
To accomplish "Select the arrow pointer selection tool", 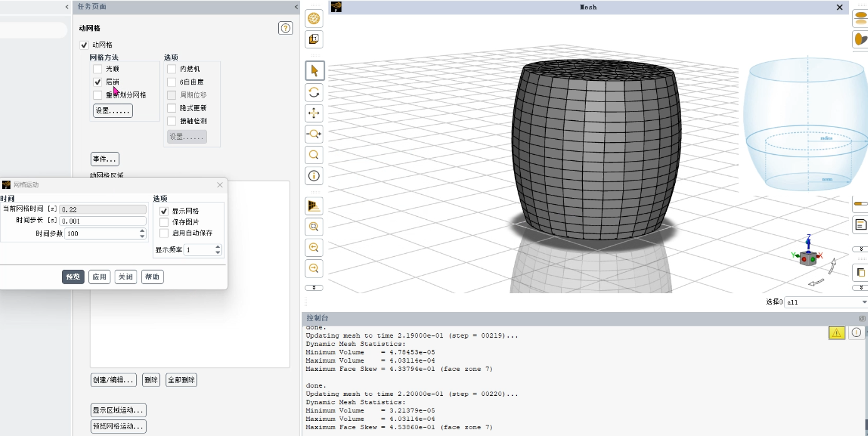I will [315, 71].
